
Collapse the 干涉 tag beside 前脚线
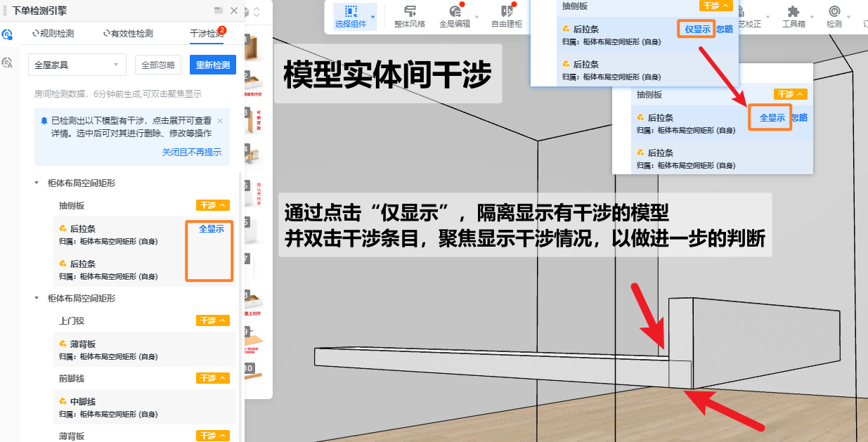click(x=212, y=378)
